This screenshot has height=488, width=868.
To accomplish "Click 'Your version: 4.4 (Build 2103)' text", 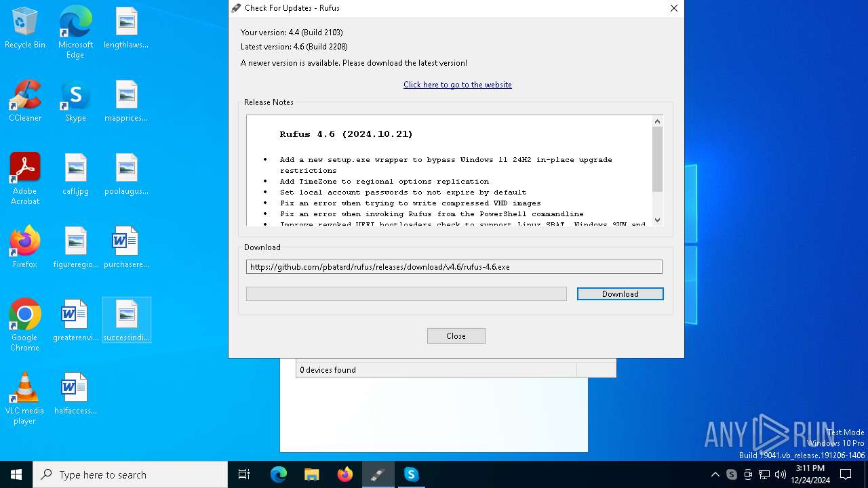I will click(x=292, y=33).
